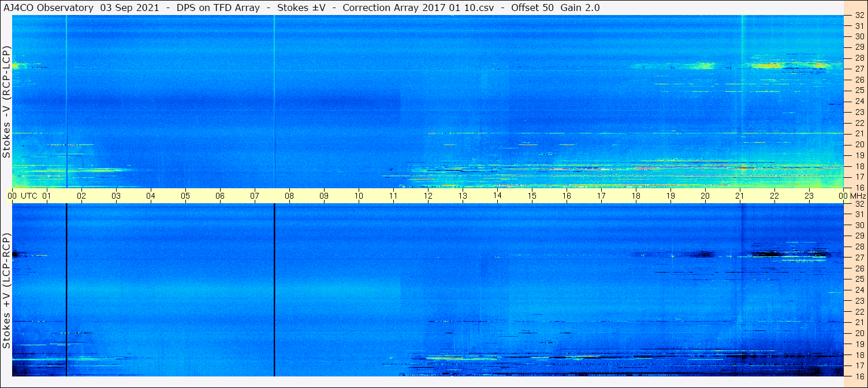The width and height of the screenshot is (868, 388).
Task: Select hour 09 on the UTC time axis
Action: [324, 196]
